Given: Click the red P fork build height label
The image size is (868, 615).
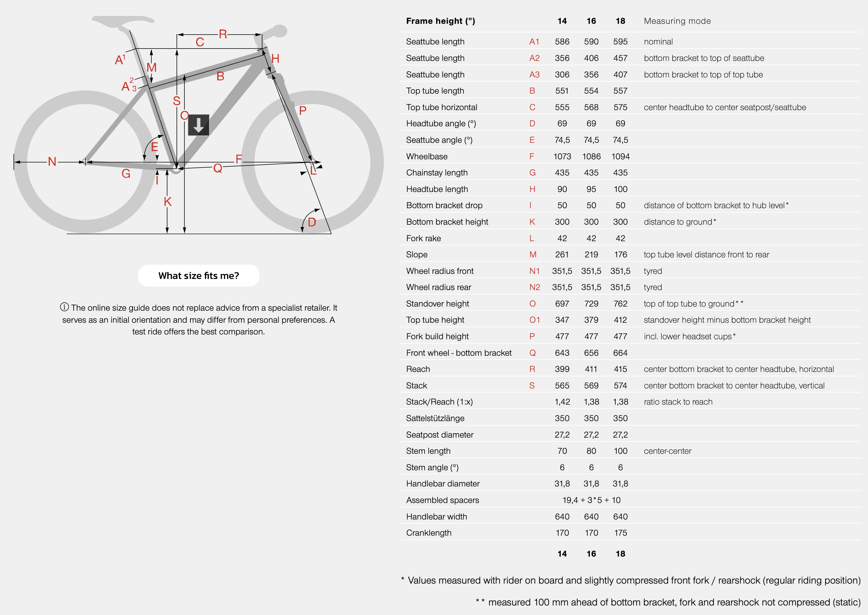Looking at the screenshot, I should pyautogui.click(x=302, y=111).
